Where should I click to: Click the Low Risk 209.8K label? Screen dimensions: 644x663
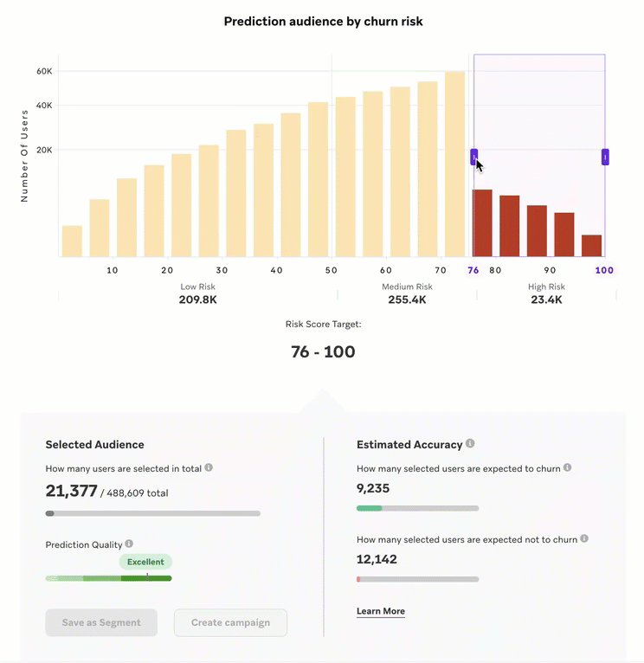click(x=198, y=293)
